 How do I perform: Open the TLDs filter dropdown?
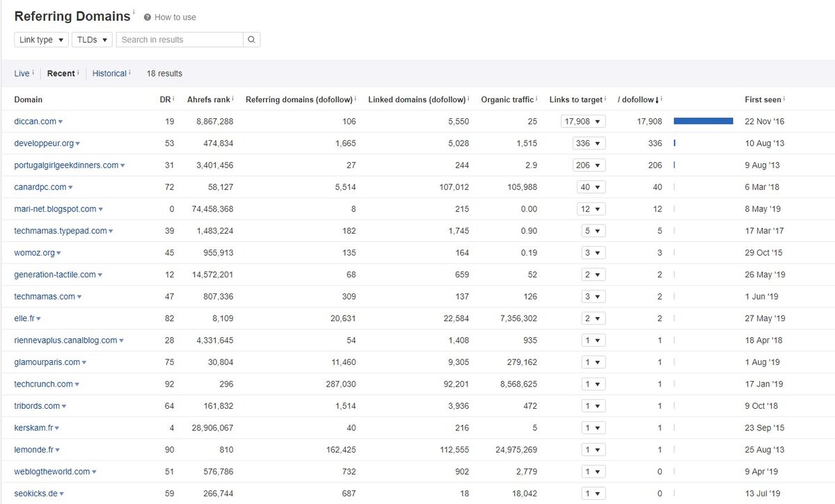coord(92,40)
